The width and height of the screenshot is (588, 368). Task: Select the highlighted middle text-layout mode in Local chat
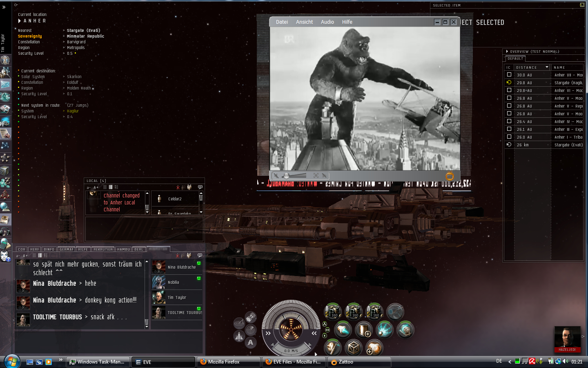click(x=111, y=187)
